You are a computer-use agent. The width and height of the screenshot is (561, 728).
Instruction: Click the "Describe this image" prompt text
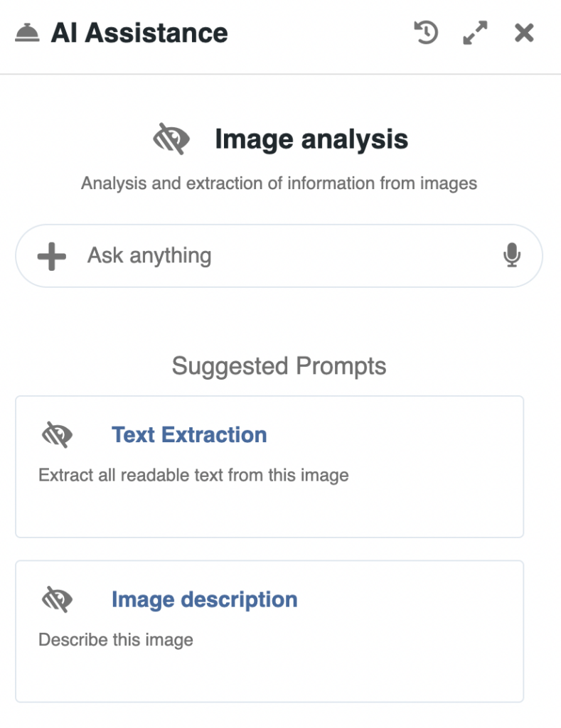[116, 640]
